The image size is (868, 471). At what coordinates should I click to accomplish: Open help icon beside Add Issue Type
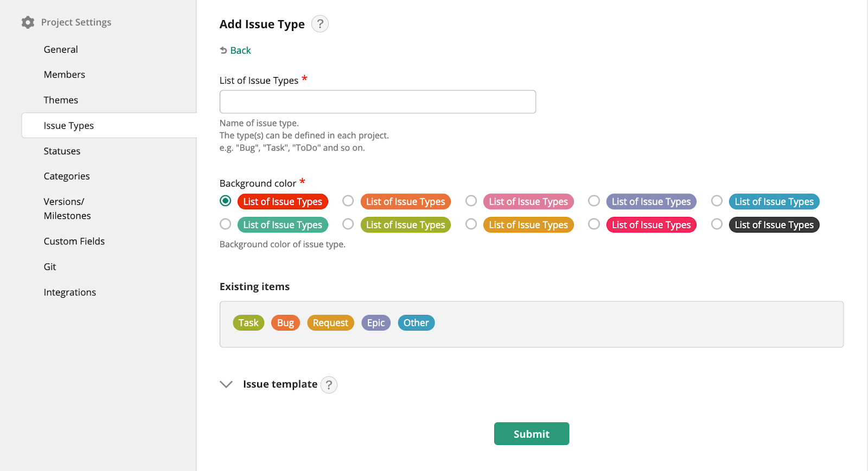[x=320, y=24]
